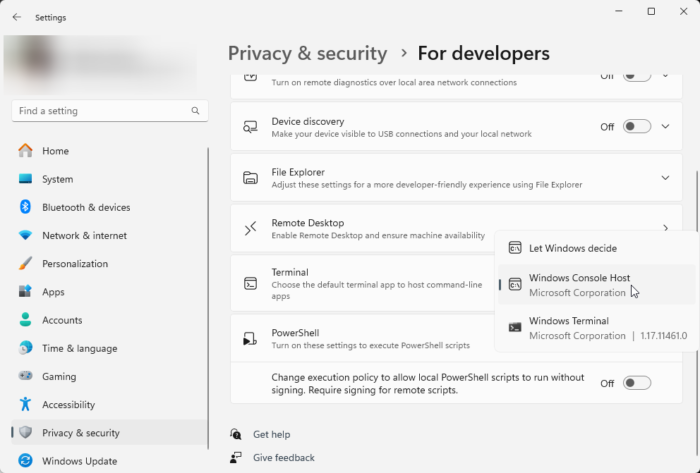Toggle the remote diagnostics switch
This screenshot has width=700, height=473.
click(636, 75)
